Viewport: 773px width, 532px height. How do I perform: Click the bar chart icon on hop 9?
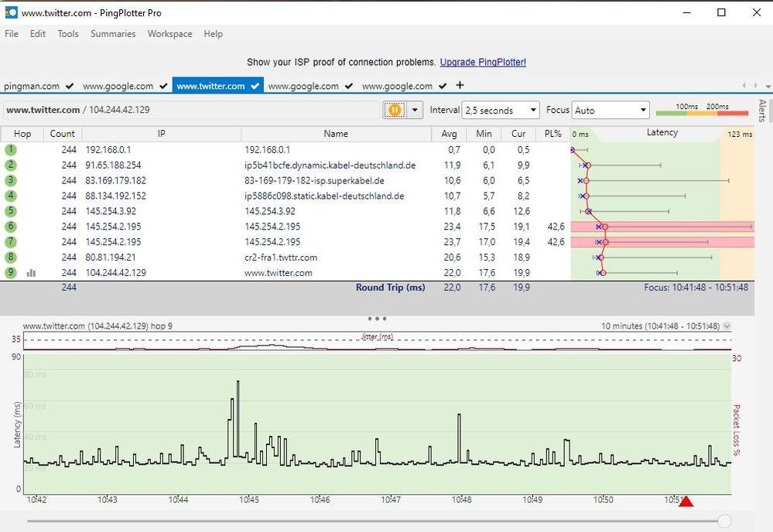[x=31, y=272]
